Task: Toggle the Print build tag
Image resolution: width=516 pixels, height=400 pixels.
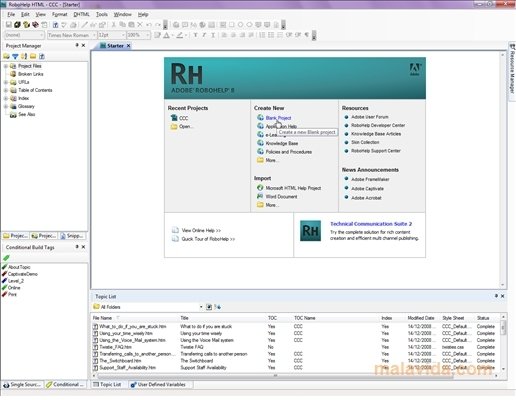Action: [9, 294]
